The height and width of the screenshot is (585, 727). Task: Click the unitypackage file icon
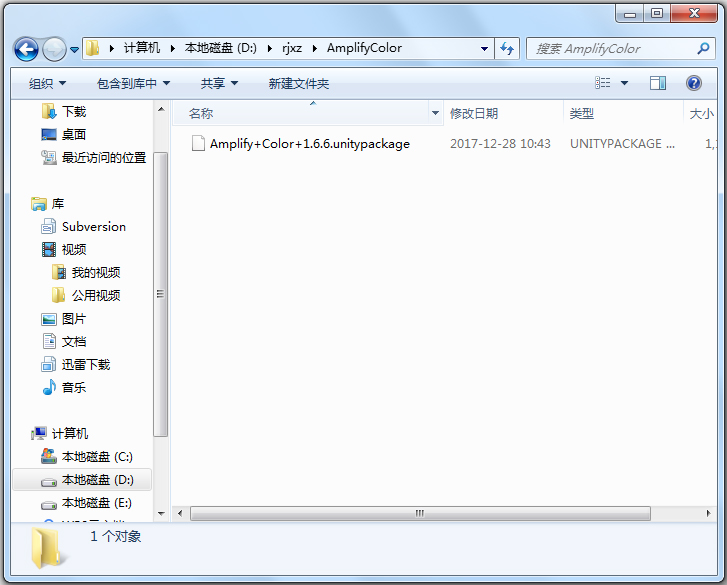[198, 143]
